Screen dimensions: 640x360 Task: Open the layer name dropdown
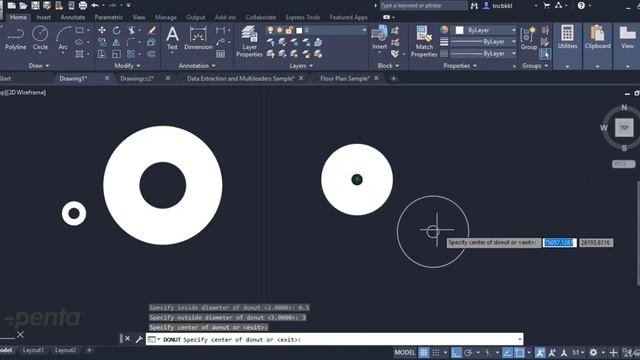pyautogui.click(x=364, y=30)
